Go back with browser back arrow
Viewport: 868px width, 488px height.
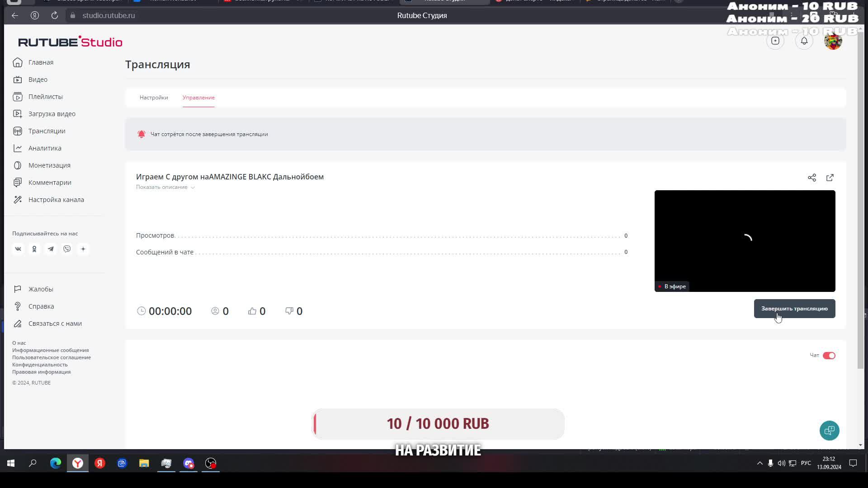(x=15, y=15)
